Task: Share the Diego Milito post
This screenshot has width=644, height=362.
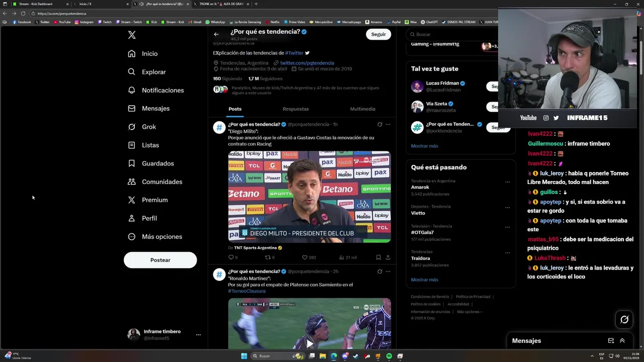Action: 388,257
